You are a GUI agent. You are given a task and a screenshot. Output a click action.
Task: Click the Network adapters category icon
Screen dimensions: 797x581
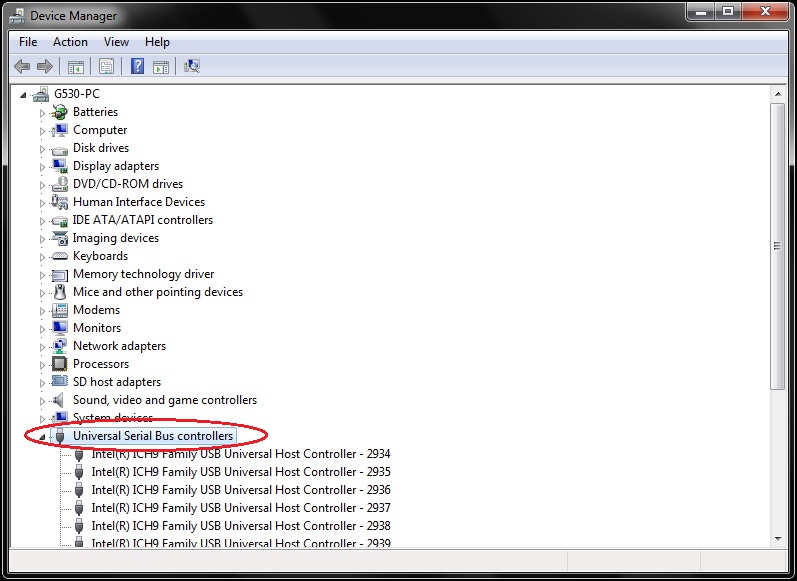[x=60, y=346]
